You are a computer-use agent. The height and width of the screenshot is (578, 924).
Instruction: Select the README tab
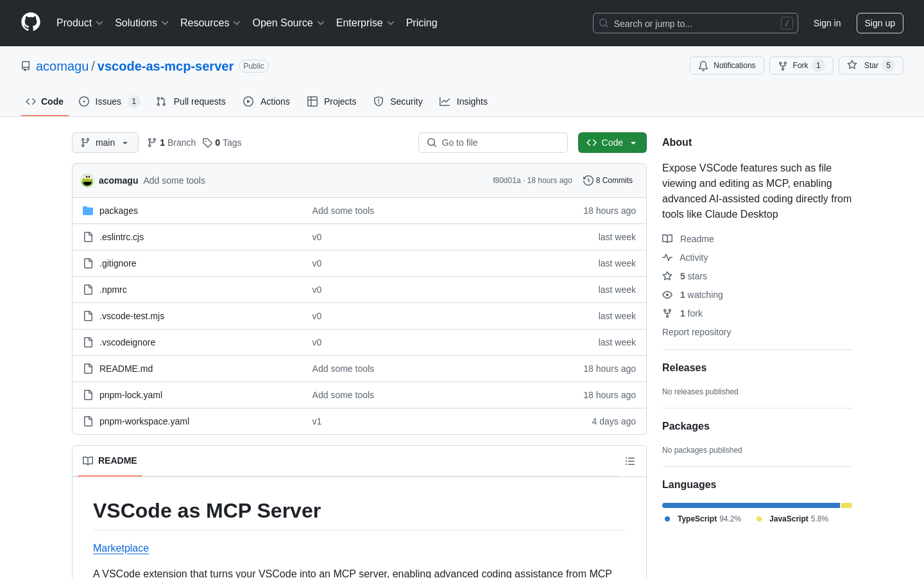[x=110, y=460]
